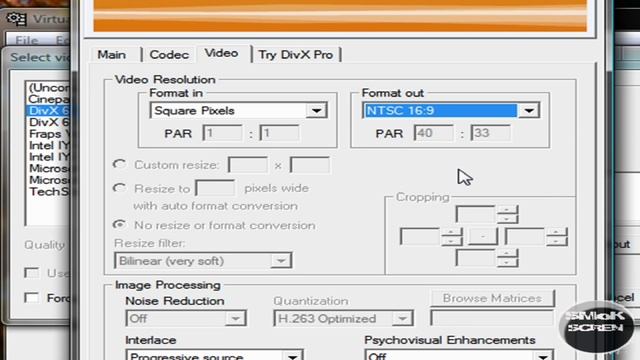Open the Psychovisual Enhancements dropdown
The width and height of the screenshot is (640, 360).
(x=459, y=355)
